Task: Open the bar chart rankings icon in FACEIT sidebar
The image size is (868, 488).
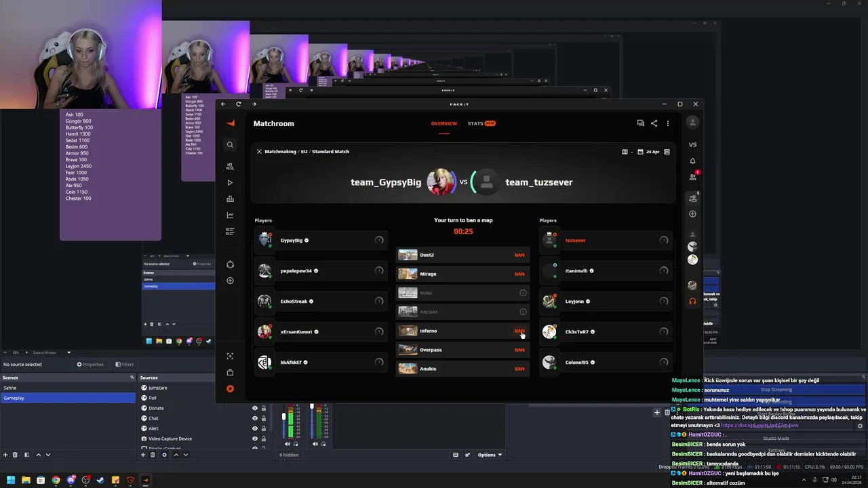Action: pyautogui.click(x=230, y=199)
